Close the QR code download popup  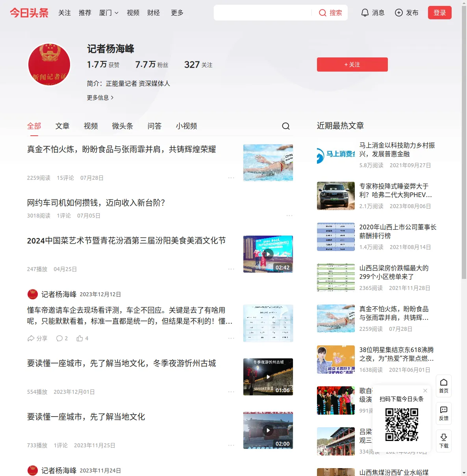pyautogui.click(x=425, y=391)
